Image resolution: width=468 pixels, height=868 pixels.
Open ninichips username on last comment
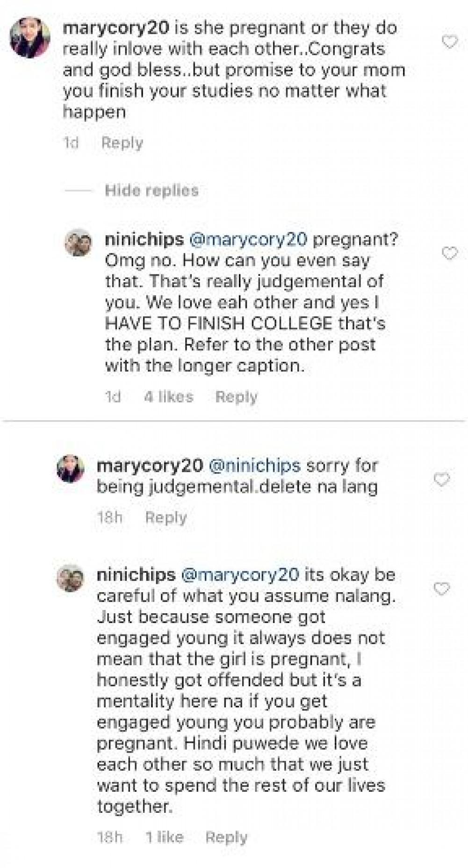(x=136, y=575)
